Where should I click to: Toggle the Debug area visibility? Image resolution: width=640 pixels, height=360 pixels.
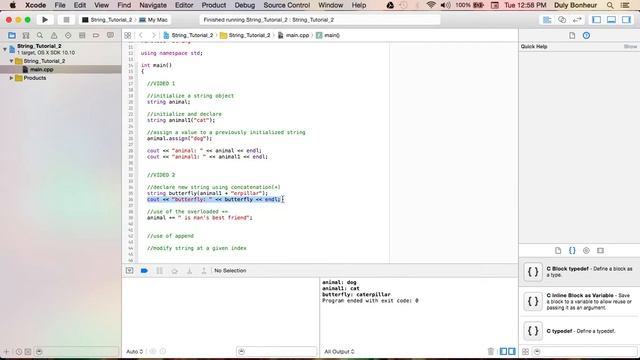(x=611, y=20)
